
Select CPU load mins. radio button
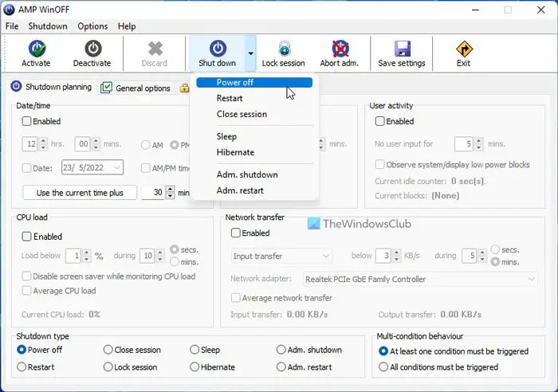pos(175,262)
